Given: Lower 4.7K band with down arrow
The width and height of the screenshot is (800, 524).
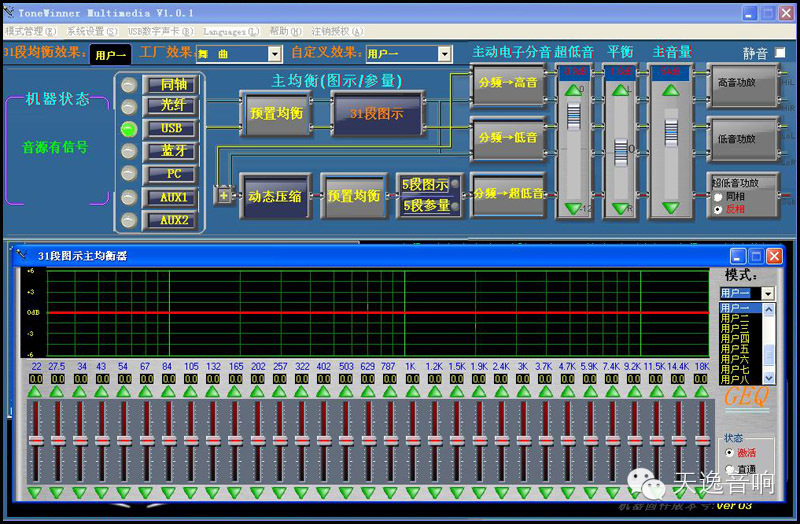Looking at the screenshot, I should tap(567, 492).
